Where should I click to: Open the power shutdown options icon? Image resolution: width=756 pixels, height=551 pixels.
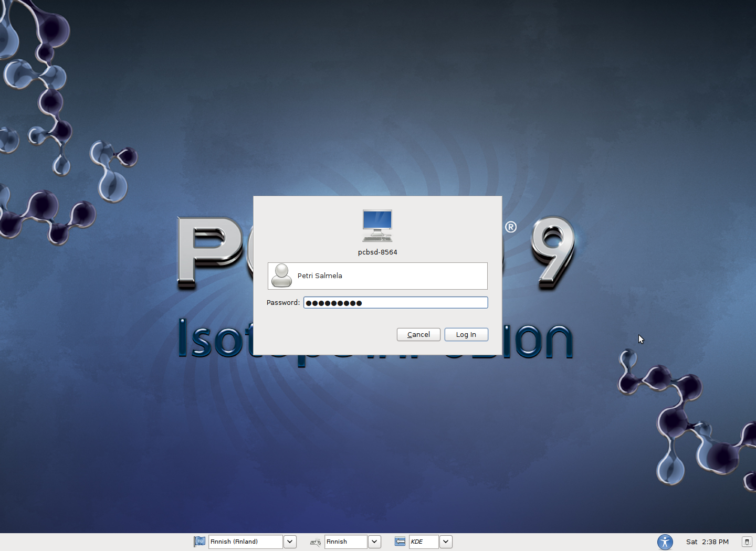point(747,542)
